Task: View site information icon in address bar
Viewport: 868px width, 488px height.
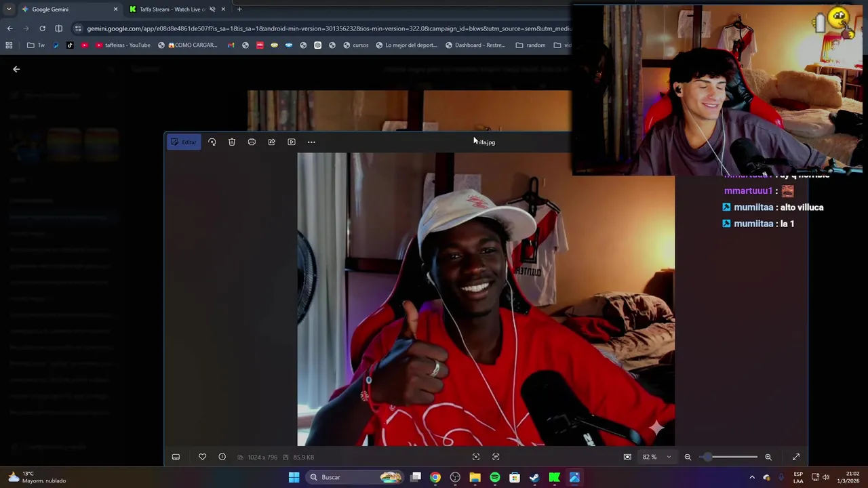Action: (x=78, y=28)
